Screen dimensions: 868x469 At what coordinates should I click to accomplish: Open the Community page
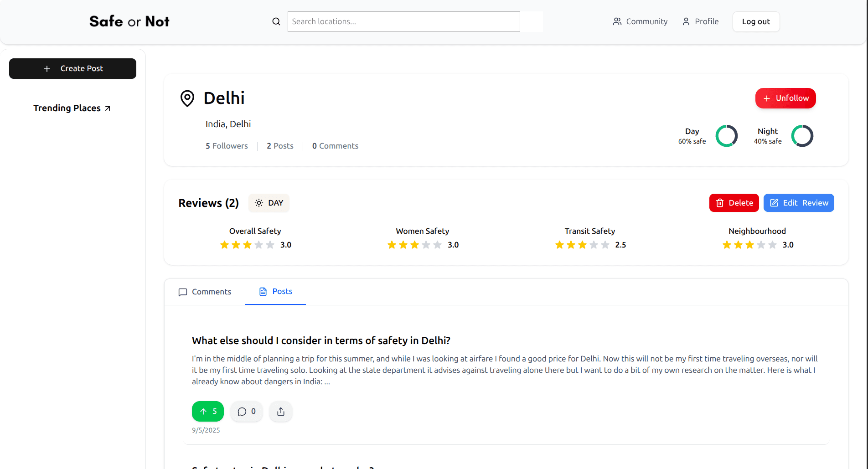click(640, 21)
